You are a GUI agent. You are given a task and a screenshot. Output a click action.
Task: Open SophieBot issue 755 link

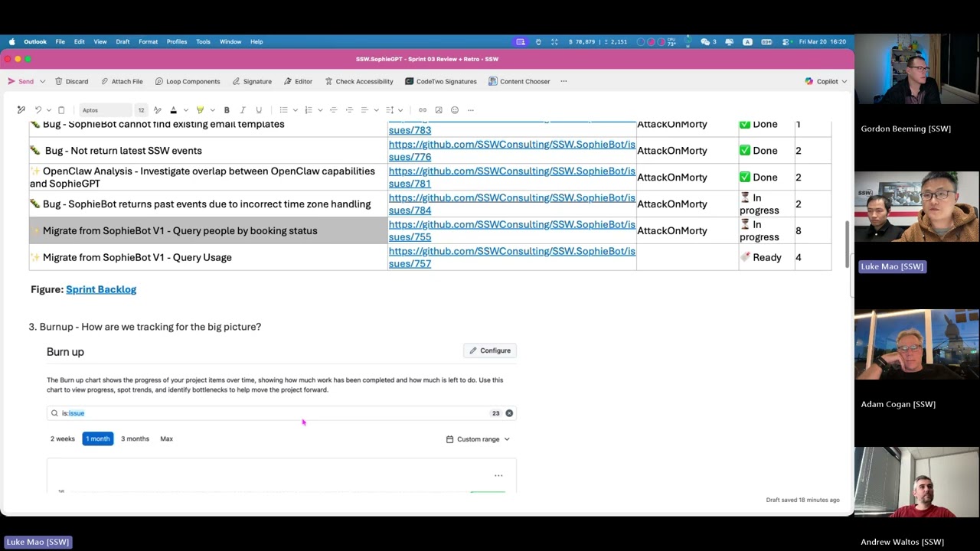(512, 230)
